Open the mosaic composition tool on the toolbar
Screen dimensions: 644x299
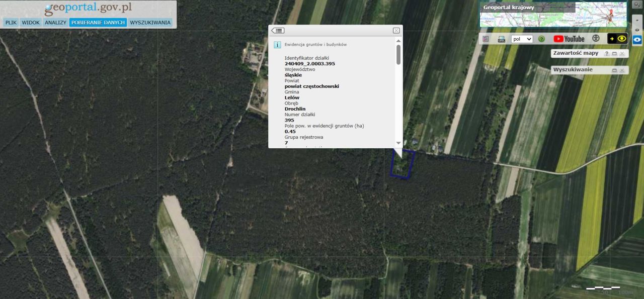point(486,39)
